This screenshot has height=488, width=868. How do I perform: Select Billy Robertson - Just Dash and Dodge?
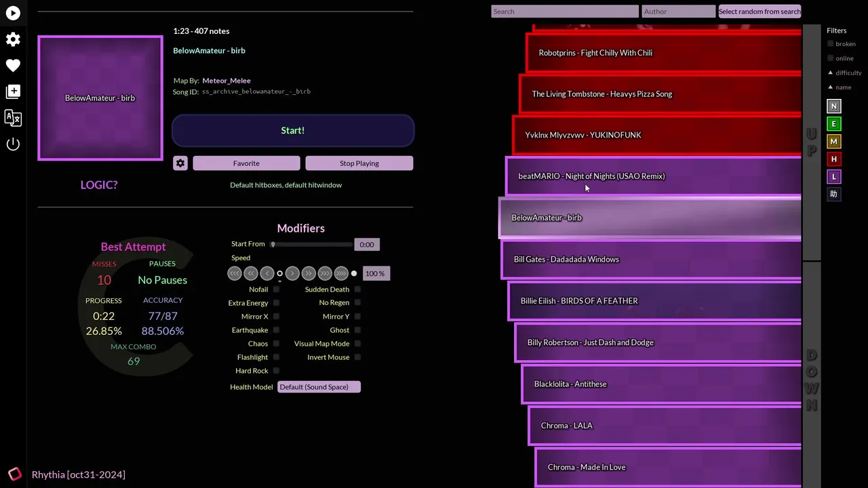coord(658,342)
